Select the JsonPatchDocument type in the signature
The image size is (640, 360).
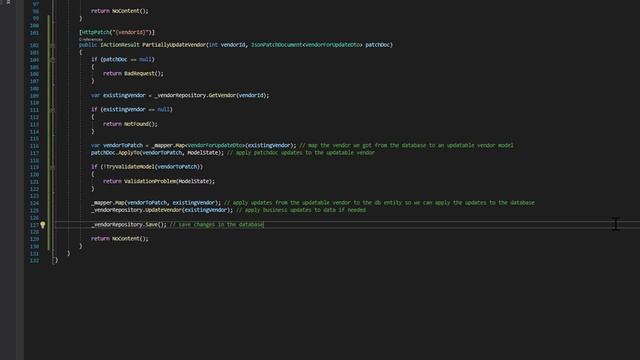[x=277, y=45]
